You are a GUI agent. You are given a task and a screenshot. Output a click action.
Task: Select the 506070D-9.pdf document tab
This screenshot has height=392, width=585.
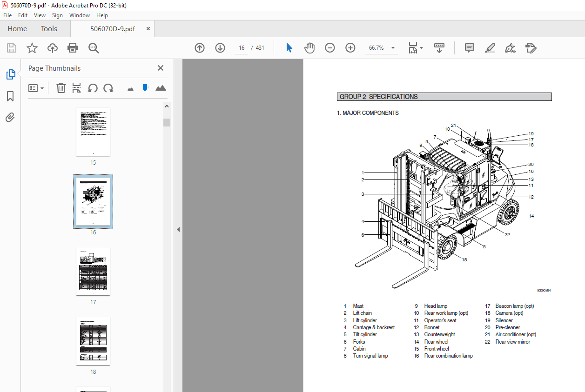point(112,29)
